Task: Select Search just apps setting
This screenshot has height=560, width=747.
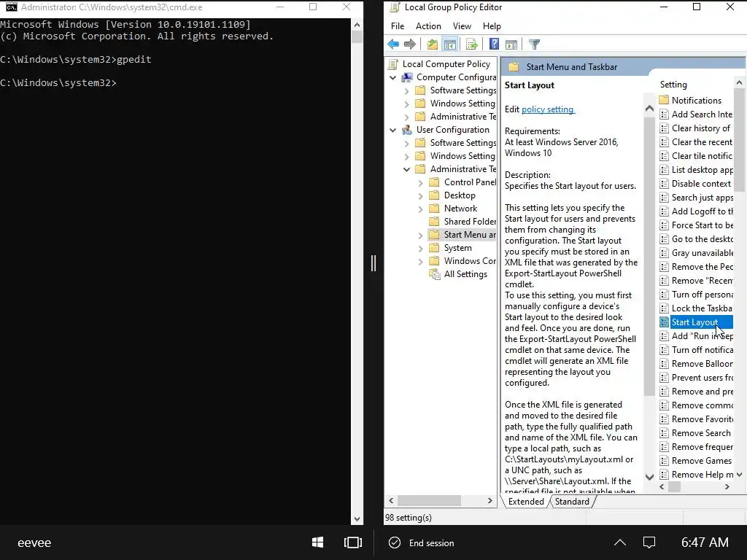Action: 696,197
